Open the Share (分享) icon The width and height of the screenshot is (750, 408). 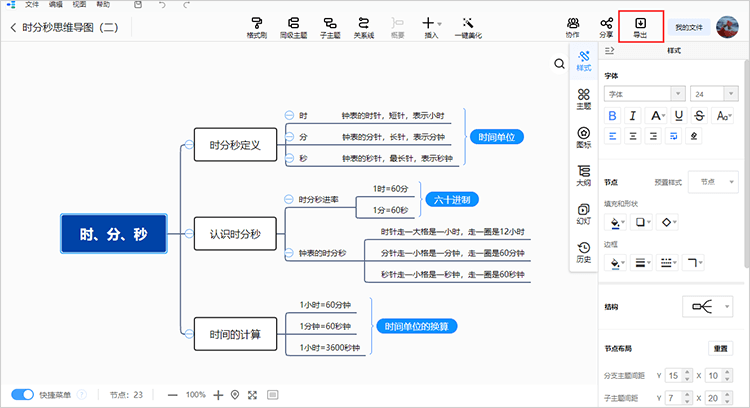(606, 27)
